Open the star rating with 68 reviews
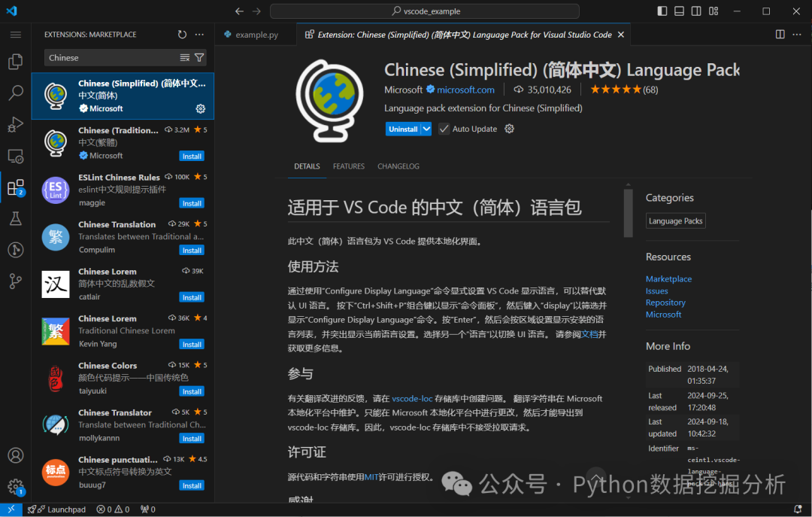812x517 pixels. [624, 90]
